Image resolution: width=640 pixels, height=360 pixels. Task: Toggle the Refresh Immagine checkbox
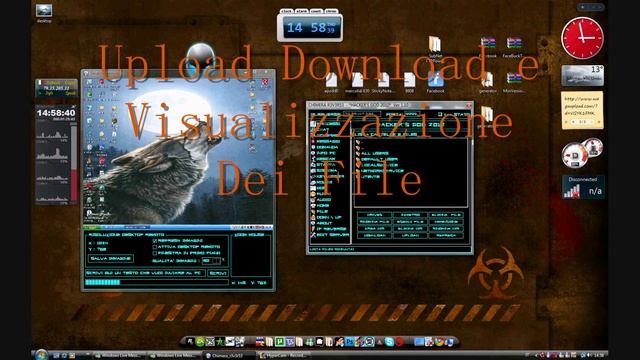pos(155,241)
